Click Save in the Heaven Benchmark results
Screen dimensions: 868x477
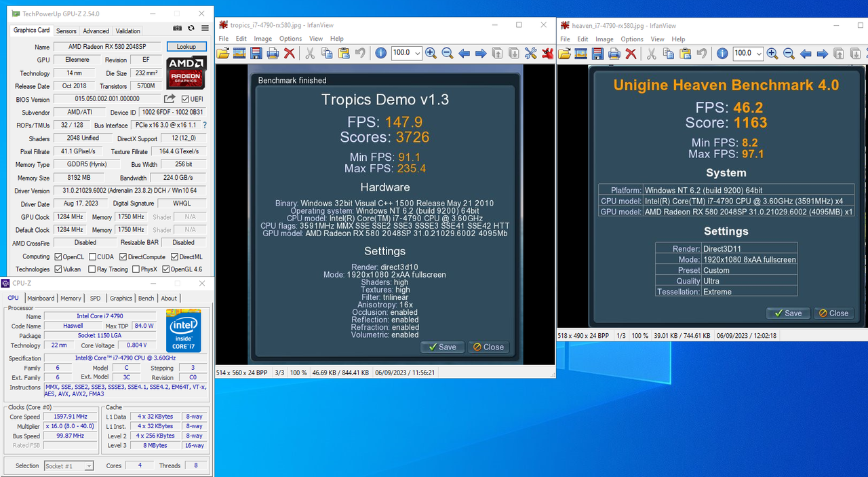coord(788,313)
